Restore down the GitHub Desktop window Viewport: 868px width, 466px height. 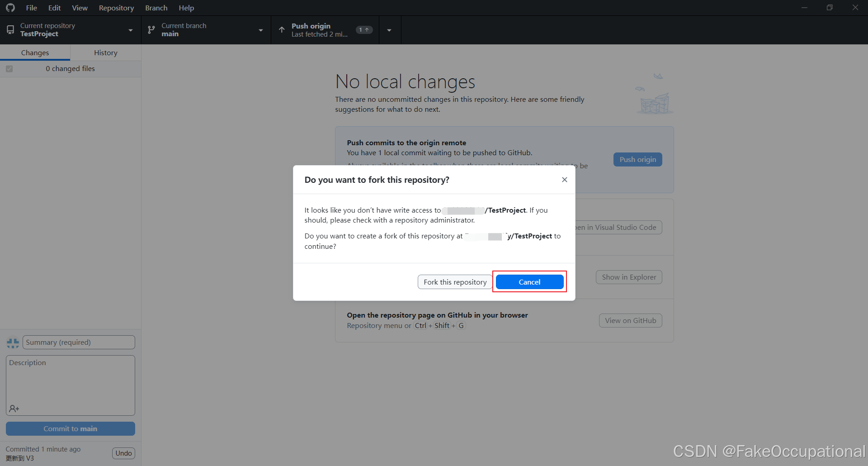point(830,8)
